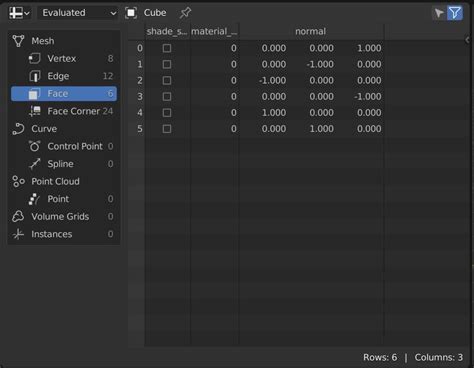The height and width of the screenshot is (368, 474).
Task: Click row index 3
Action: [140, 97]
